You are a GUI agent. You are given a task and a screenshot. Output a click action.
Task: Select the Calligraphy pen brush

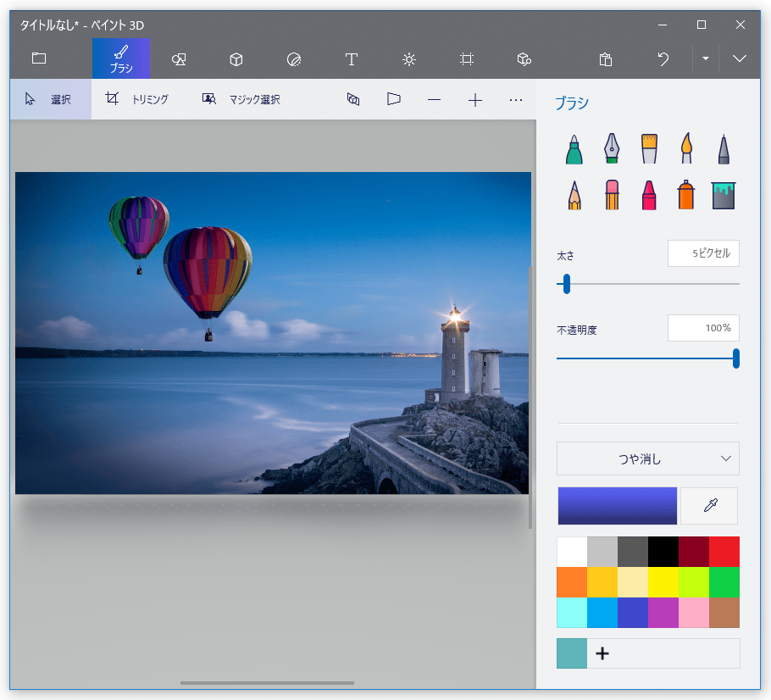point(612,148)
